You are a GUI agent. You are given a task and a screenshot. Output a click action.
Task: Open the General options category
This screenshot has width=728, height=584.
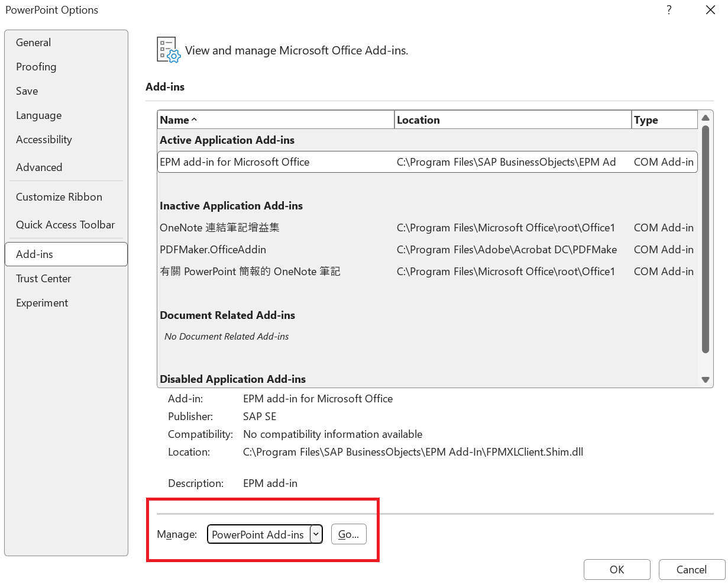tap(66, 43)
